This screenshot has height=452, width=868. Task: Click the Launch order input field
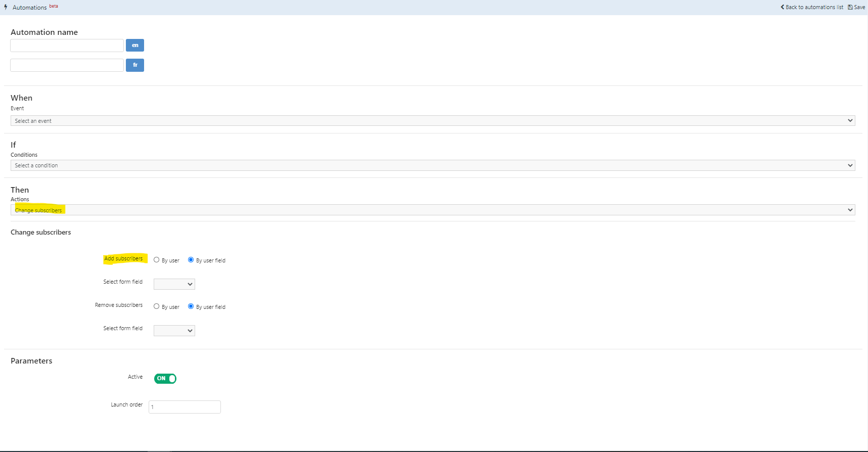pyautogui.click(x=185, y=407)
